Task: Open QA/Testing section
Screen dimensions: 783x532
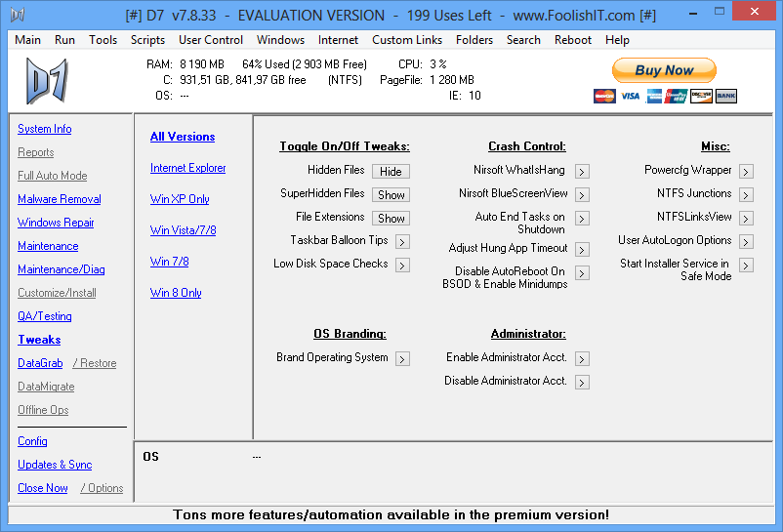Action: click(x=45, y=316)
